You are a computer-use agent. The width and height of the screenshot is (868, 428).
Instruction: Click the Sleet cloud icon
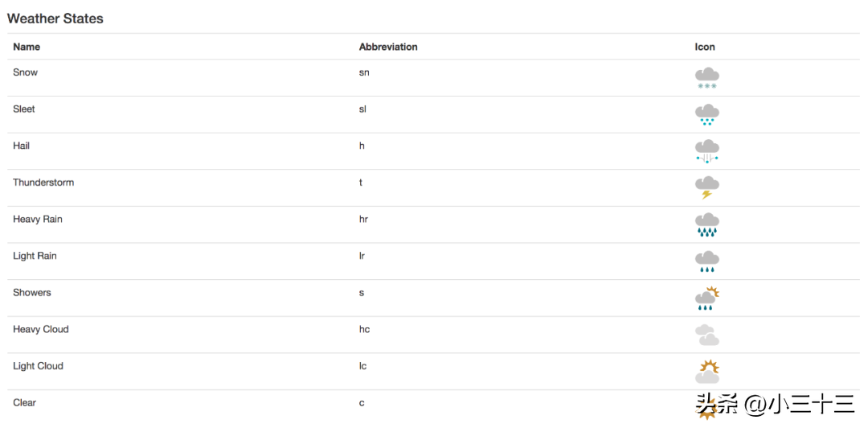[707, 115]
